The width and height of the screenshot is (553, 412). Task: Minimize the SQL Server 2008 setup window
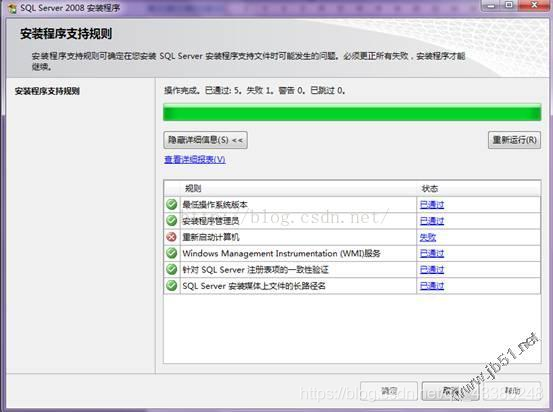pos(491,5)
